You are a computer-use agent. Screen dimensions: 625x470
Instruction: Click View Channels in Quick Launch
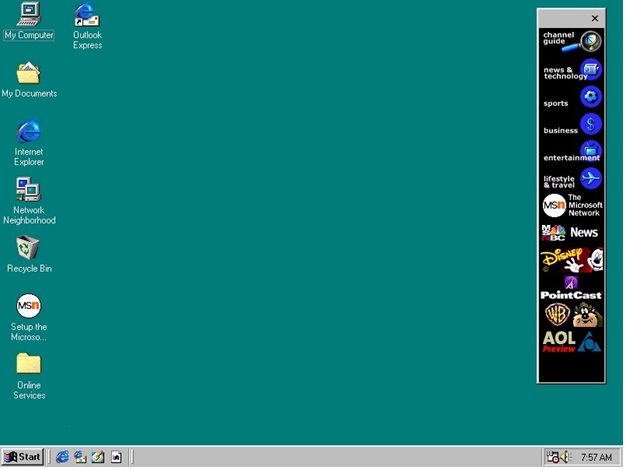pyautogui.click(x=116, y=457)
